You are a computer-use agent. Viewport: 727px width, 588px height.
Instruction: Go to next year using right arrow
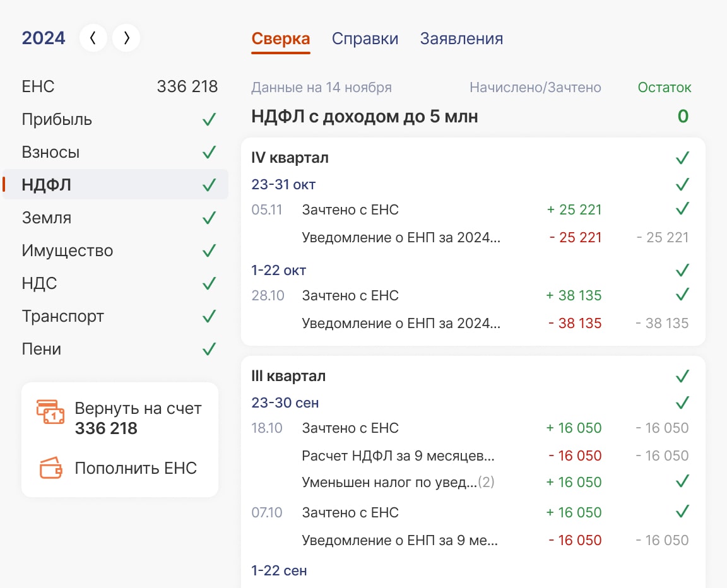(x=126, y=38)
